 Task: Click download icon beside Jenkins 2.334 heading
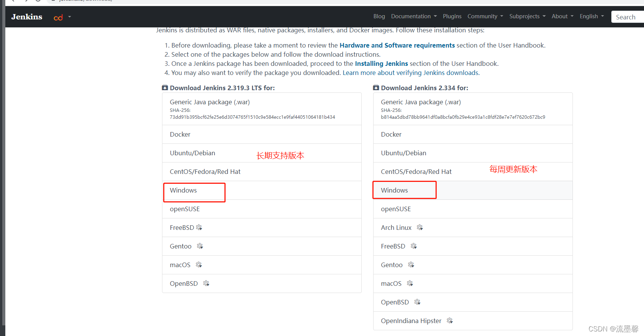[376, 88]
